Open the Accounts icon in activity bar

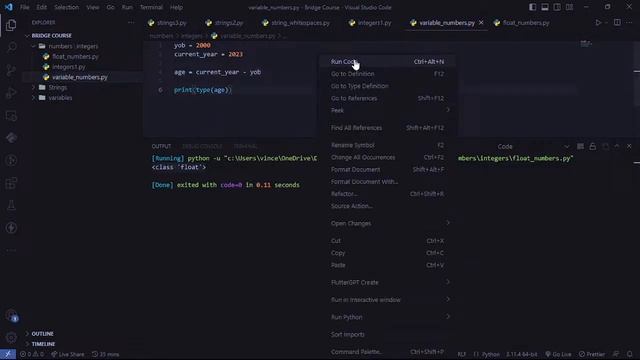(x=11, y=315)
